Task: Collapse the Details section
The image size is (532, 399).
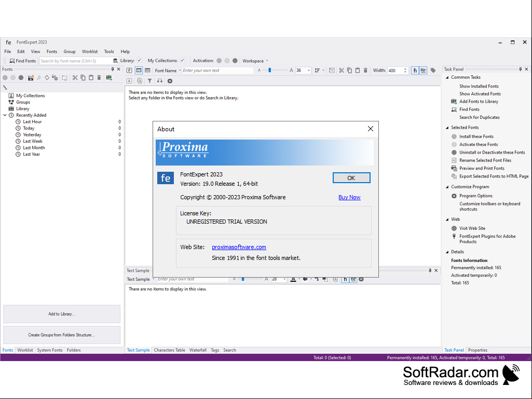Action: point(447,252)
